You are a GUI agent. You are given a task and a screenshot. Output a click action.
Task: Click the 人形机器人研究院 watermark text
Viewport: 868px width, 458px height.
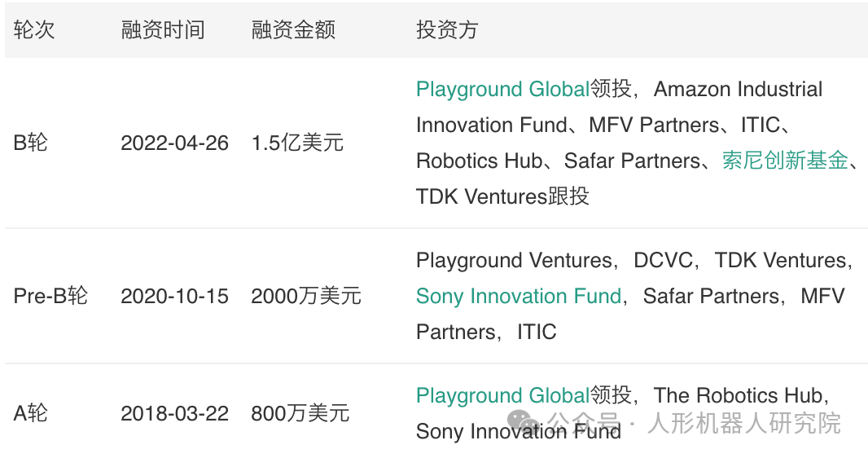point(744,424)
